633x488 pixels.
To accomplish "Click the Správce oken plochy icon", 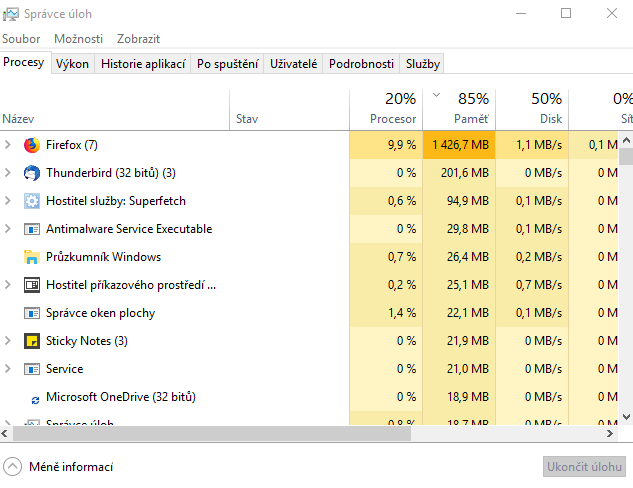I will tap(31, 313).
